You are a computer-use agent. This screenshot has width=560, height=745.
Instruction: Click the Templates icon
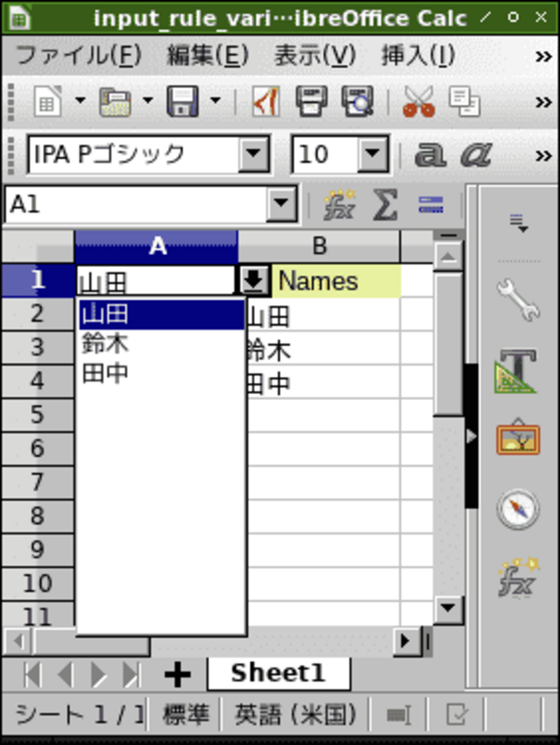point(115,102)
